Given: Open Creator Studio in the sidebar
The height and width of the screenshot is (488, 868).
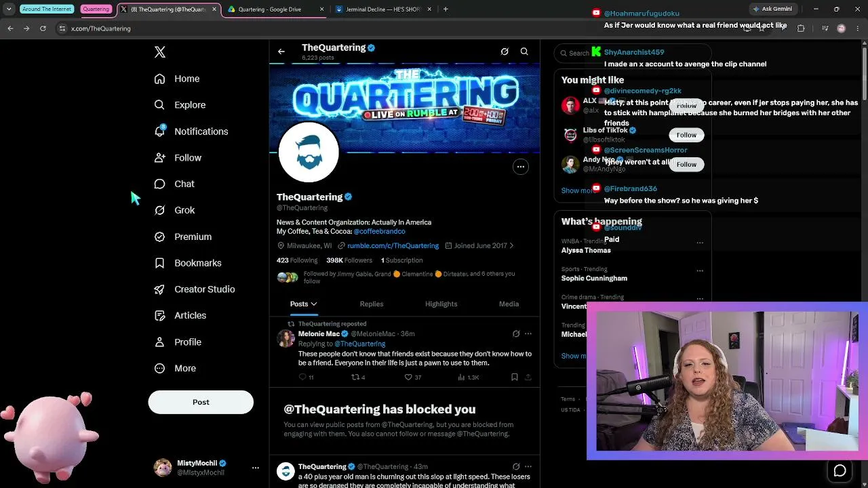Looking at the screenshot, I should (195, 289).
